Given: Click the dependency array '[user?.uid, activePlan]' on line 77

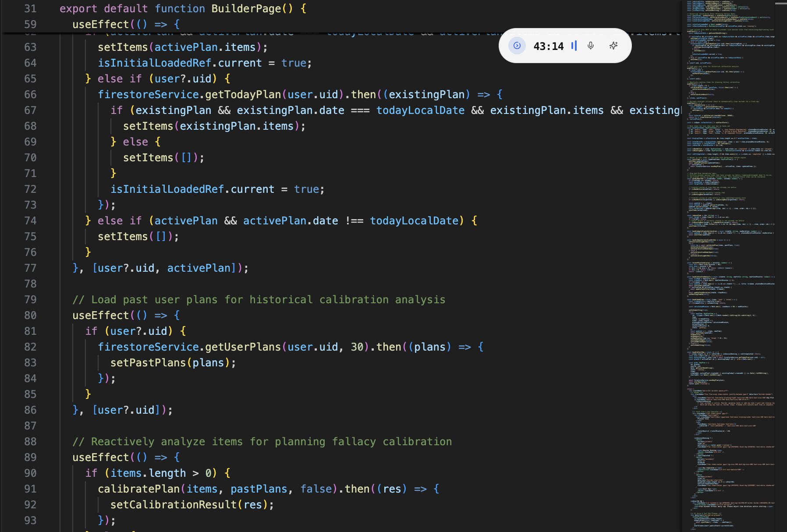Looking at the screenshot, I should (164, 268).
